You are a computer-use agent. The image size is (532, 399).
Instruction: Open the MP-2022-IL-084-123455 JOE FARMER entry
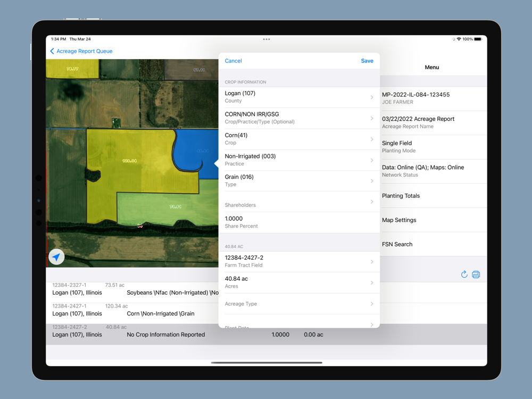pos(434,98)
